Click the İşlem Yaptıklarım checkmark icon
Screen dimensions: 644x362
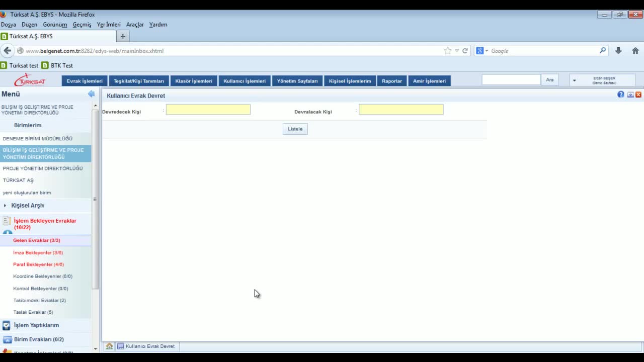pos(7,325)
